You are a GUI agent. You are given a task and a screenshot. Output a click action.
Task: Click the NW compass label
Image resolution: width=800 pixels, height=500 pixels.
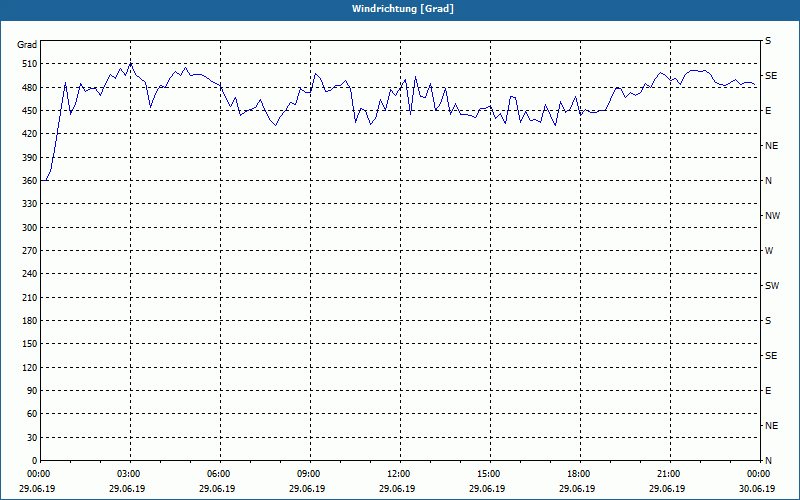[x=772, y=216]
